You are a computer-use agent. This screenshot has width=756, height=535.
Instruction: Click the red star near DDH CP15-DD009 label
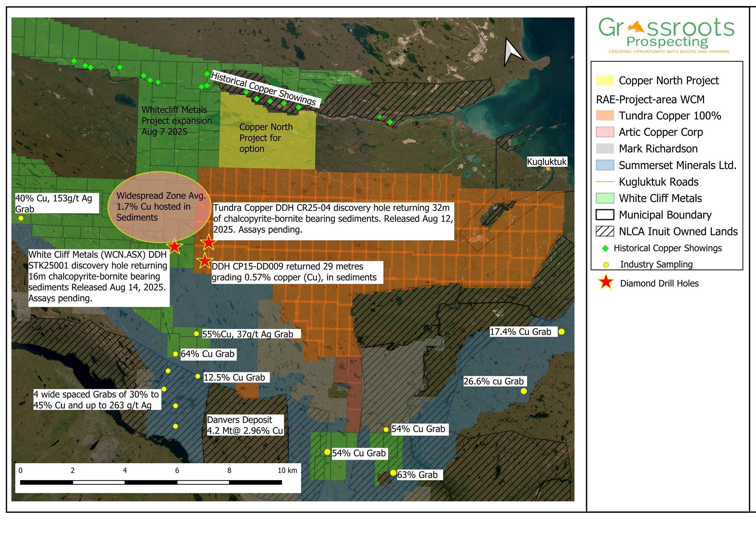pyautogui.click(x=204, y=261)
